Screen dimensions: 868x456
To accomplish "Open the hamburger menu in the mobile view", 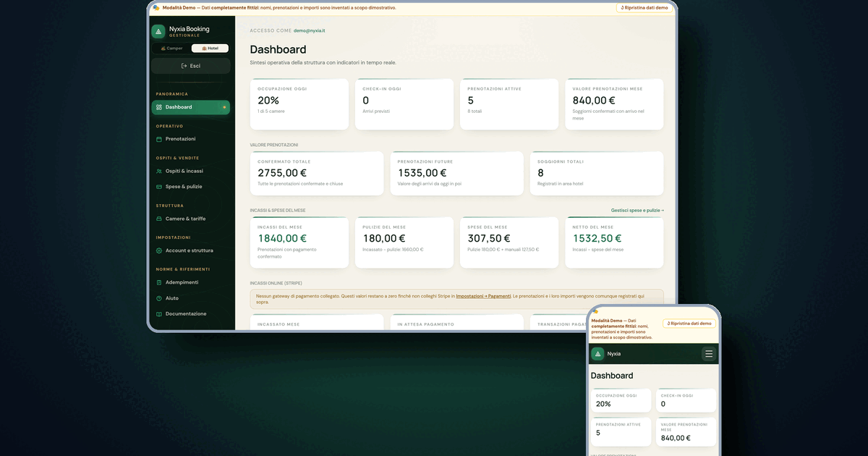I will tap(709, 354).
